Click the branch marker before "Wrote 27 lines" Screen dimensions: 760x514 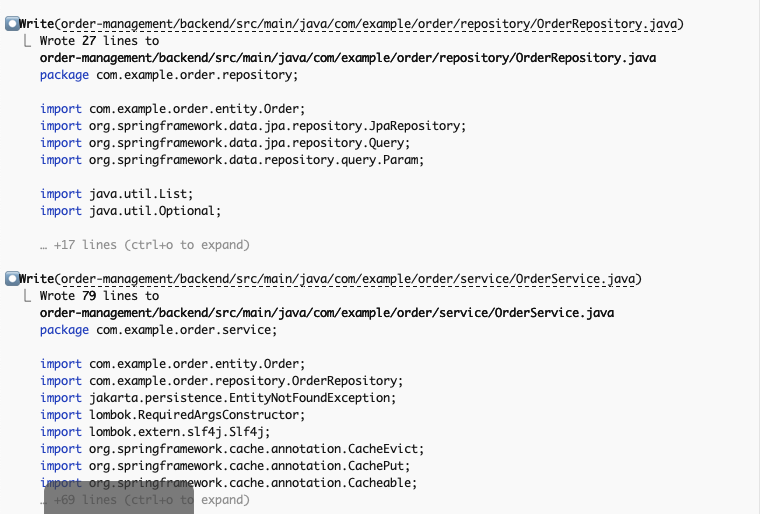pos(28,41)
